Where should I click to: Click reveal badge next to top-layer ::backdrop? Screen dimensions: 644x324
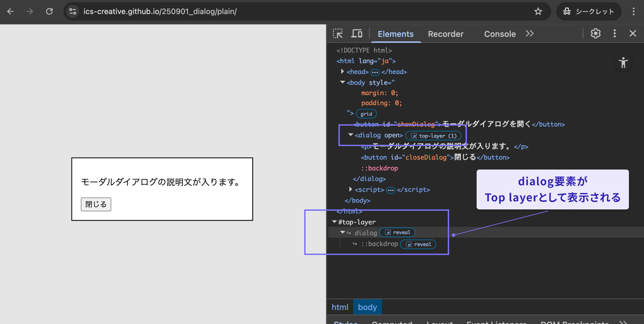(418, 244)
